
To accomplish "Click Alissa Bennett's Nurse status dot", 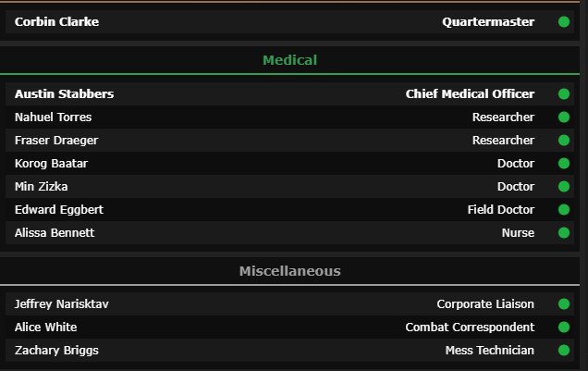I will [x=564, y=233].
